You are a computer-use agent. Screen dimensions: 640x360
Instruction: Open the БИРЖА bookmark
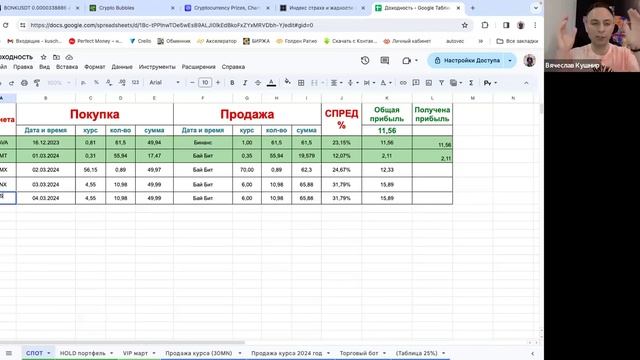256,41
